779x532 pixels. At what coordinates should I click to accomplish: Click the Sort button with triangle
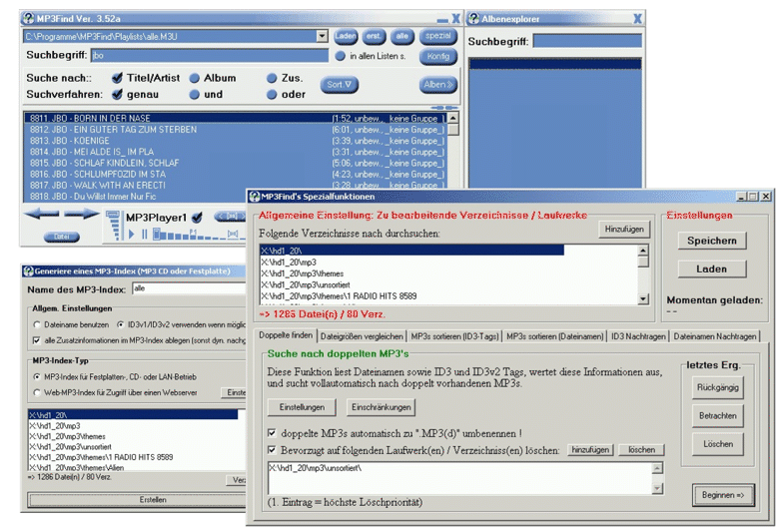click(x=340, y=85)
